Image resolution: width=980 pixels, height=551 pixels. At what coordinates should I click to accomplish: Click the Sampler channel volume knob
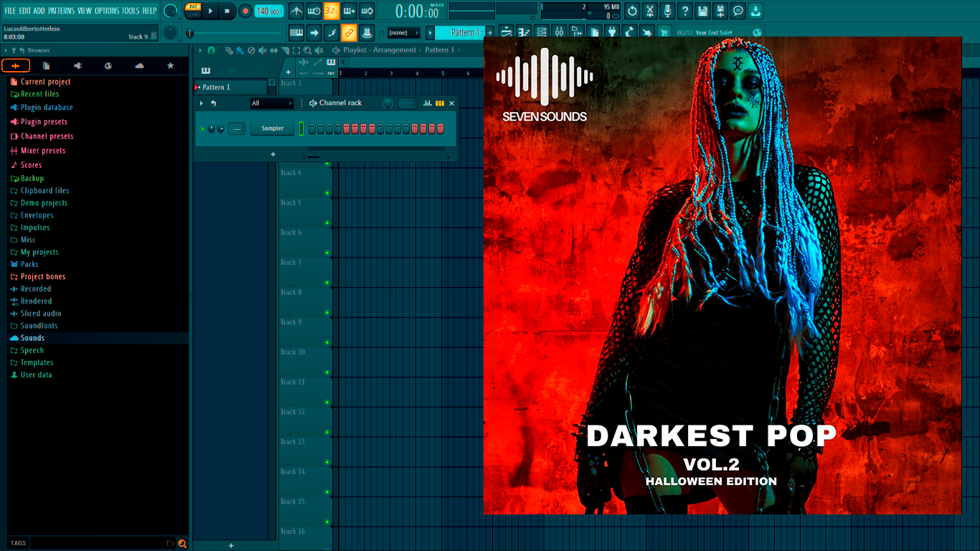[220, 128]
